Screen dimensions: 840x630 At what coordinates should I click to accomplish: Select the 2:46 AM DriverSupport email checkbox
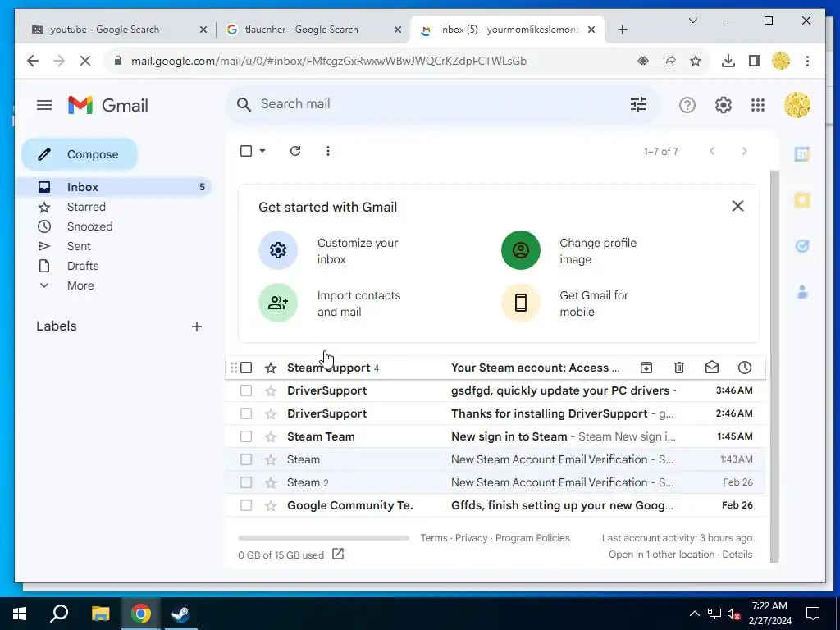click(246, 413)
